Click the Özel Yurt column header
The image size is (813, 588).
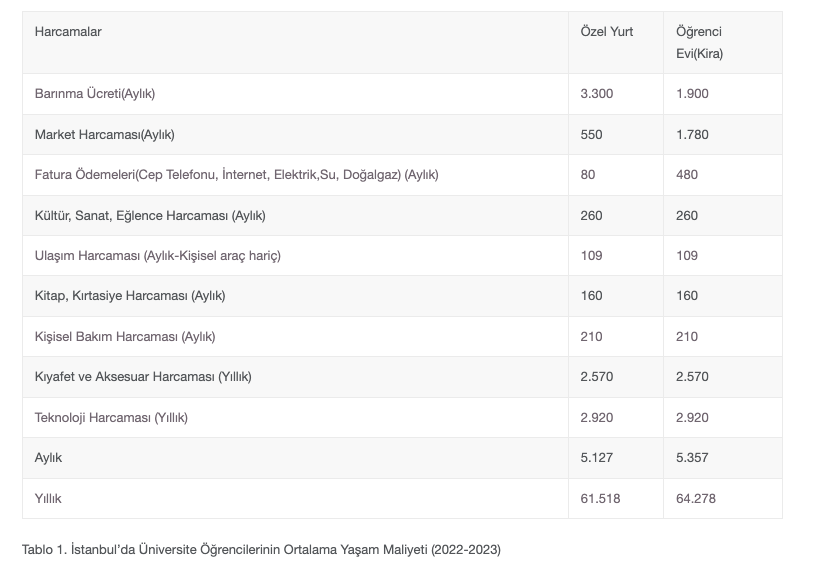pyautogui.click(x=606, y=32)
